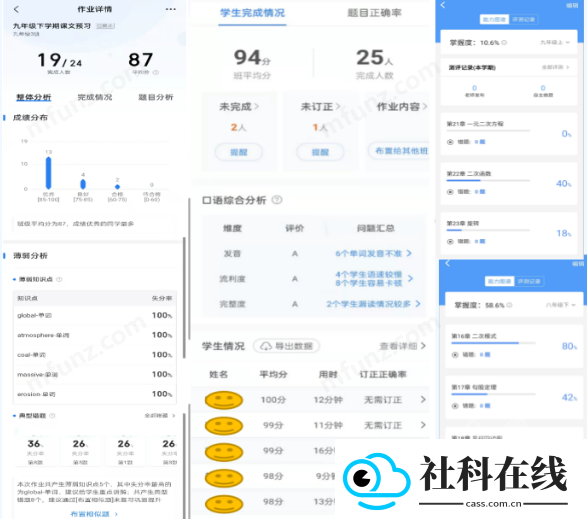Tap the smiley avatar of the 100分 student
Screen dimensions: 587x519
point(224,400)
